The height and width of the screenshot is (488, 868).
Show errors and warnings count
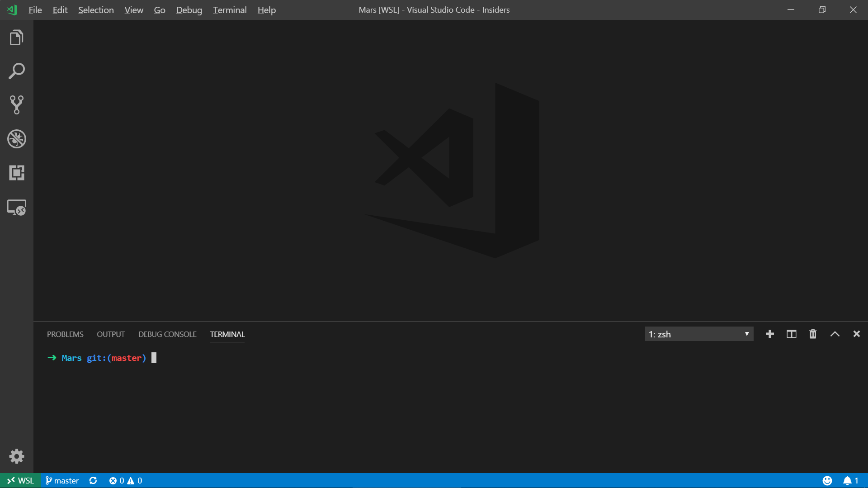[126, 480]
